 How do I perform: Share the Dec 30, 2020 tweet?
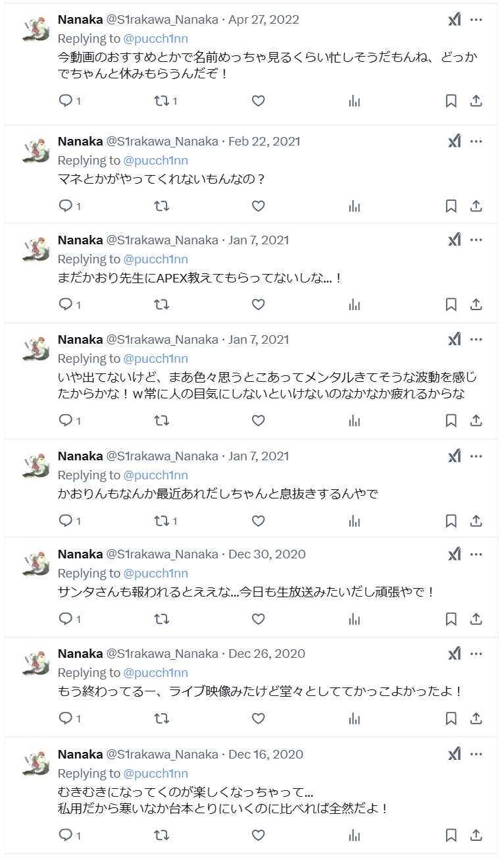(x=476, y=619)
